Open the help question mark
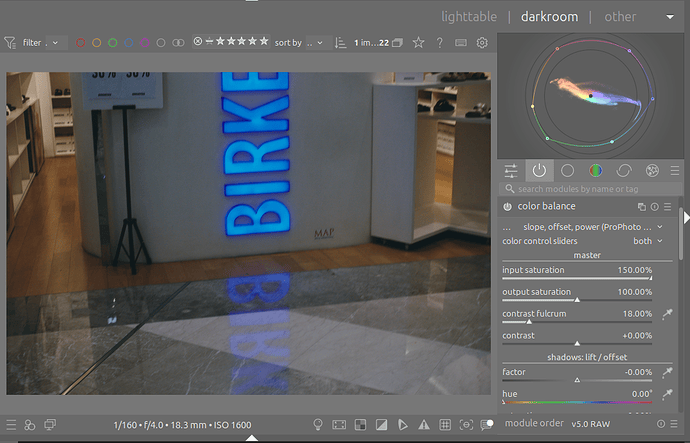This screenshot has height=443, width=690. 440,43
